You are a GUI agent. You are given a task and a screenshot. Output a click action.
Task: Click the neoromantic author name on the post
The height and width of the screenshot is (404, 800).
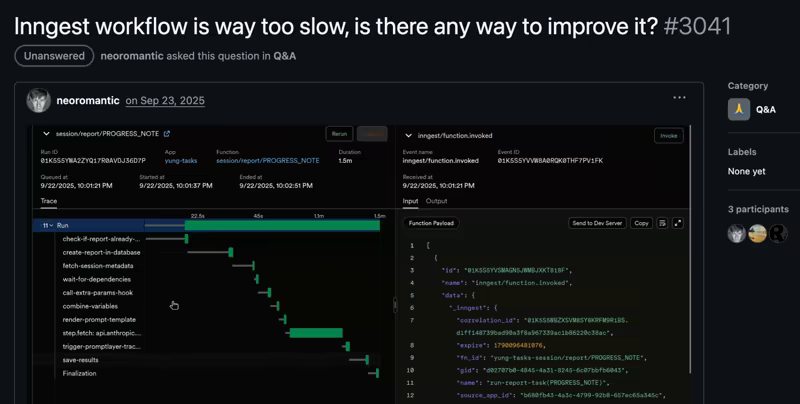88,100
